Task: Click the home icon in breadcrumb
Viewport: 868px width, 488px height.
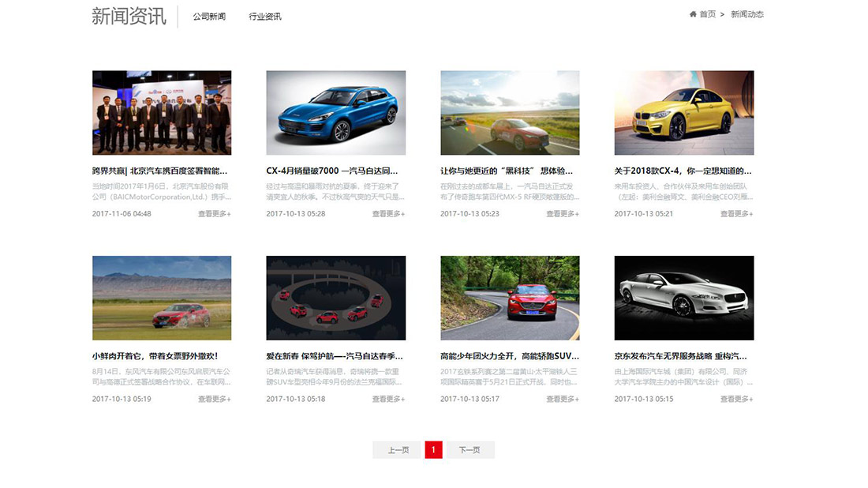Action: click(x=693, y=14)
